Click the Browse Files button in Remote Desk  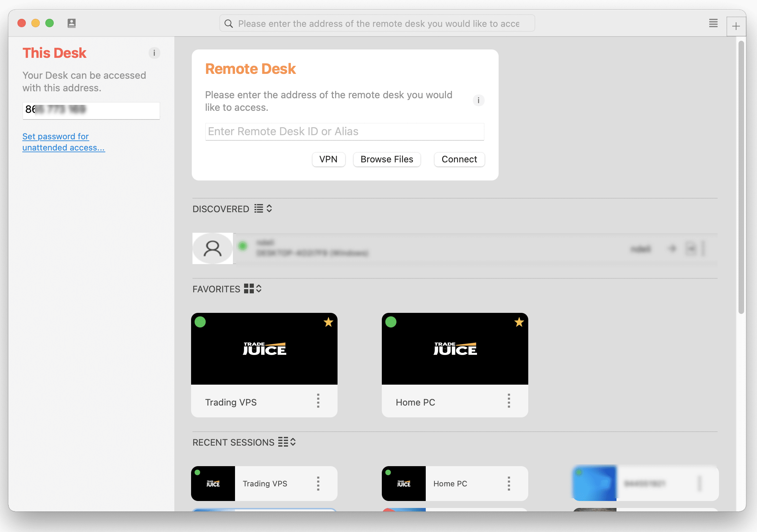[387, 159]
